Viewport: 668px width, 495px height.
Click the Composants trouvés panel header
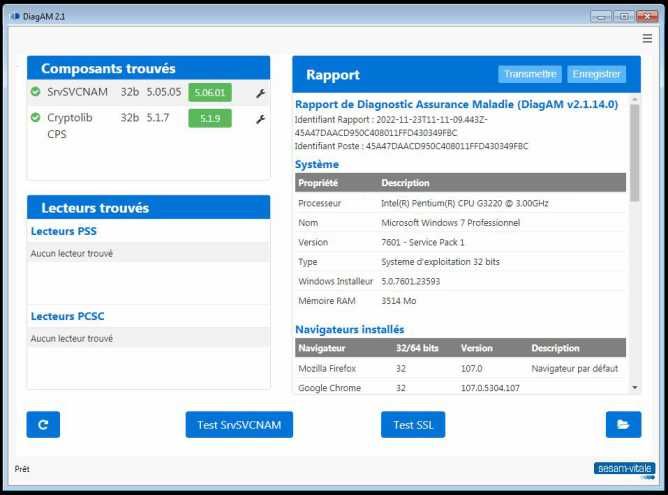(148, 68)
